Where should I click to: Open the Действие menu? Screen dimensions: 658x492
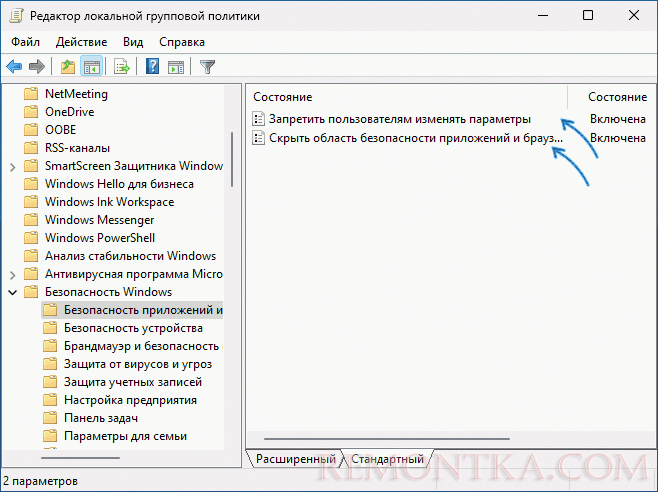coord(81,42)
